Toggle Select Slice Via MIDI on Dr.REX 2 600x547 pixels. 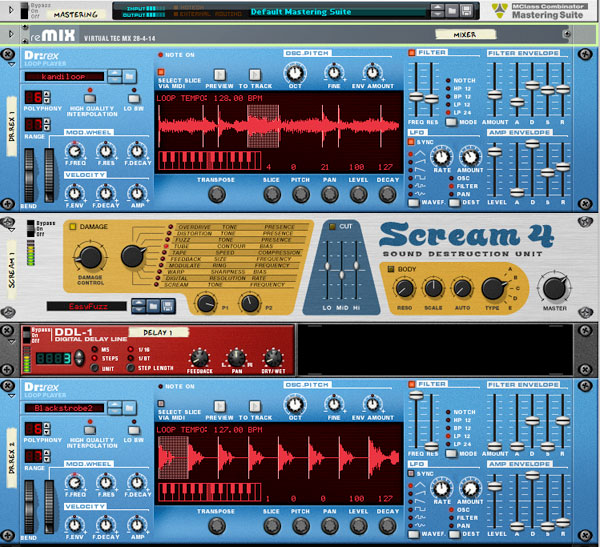pyautogui.click(x=161, y=403)
